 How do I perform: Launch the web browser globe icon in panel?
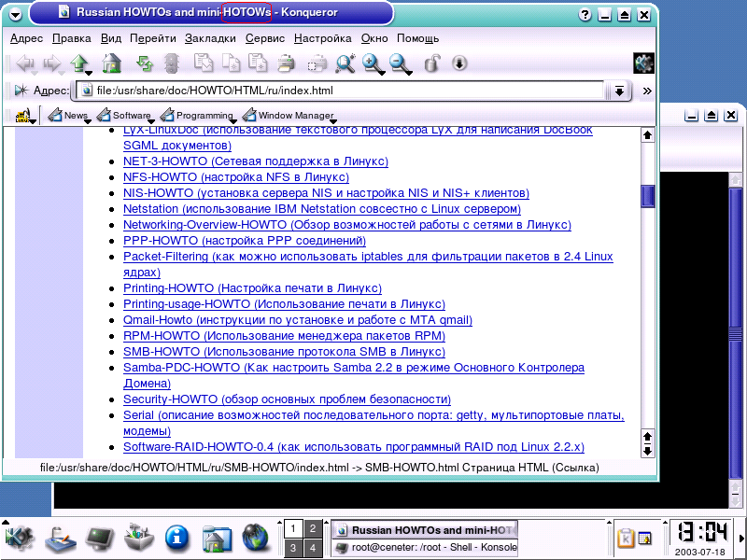point(255,539)
